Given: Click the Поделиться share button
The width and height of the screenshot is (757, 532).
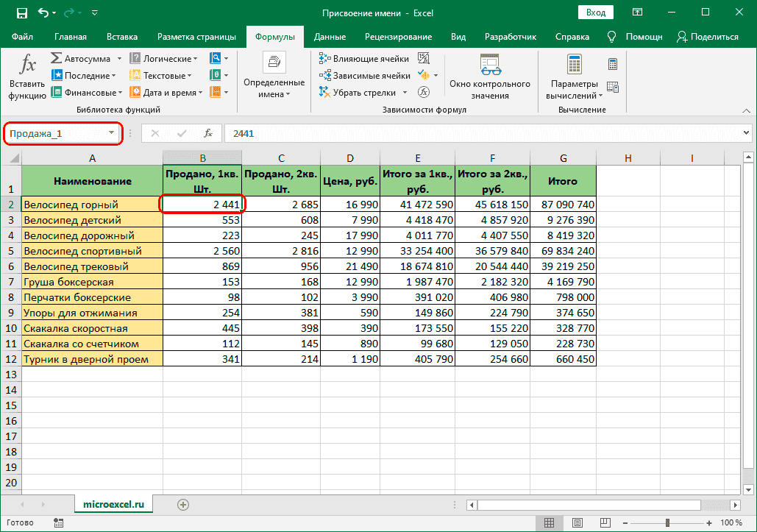Looking at the screenshot, I should 708,37.
